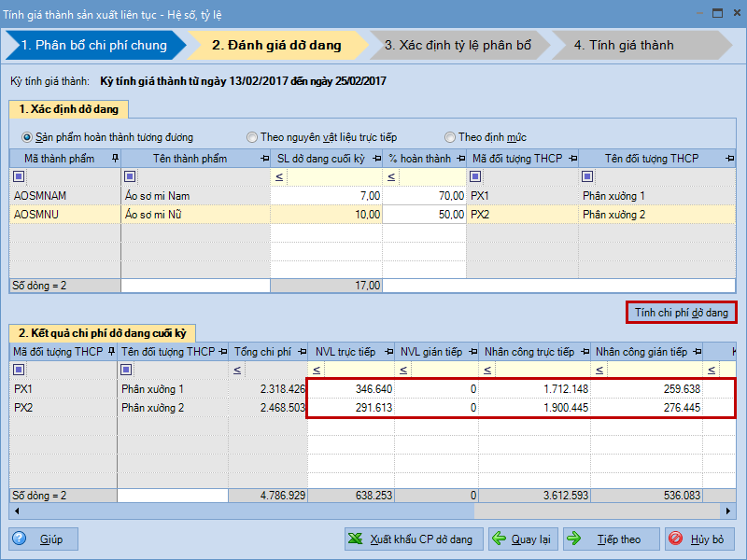Click the filter icon under Mã thành phẩm

[20, 176]
